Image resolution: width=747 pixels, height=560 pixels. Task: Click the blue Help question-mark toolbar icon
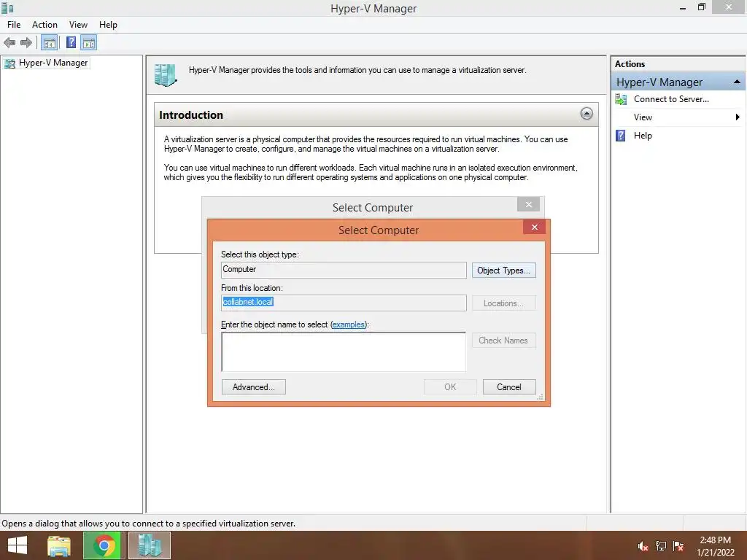click(x=71, y=43)
